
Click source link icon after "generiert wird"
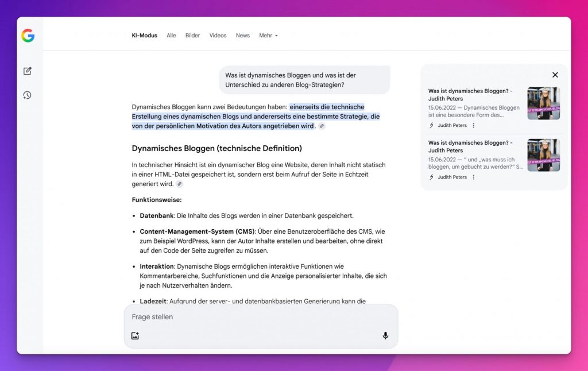click(180, 184)
